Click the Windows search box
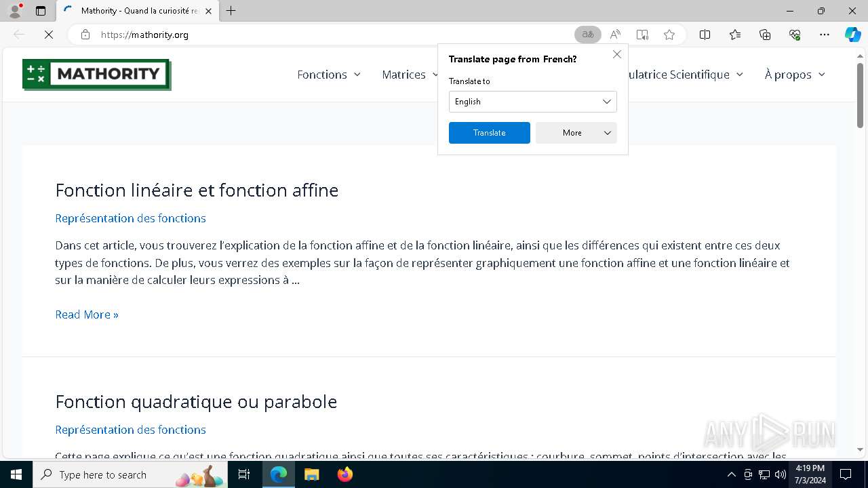868x488 pixels. tap(130, 474)
